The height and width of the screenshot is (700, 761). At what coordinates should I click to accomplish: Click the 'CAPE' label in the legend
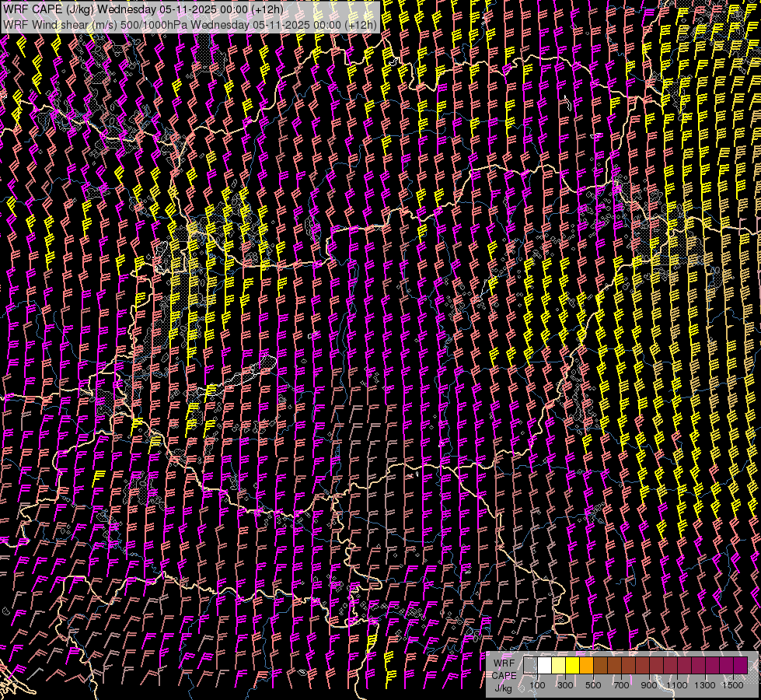coord(504,676)
